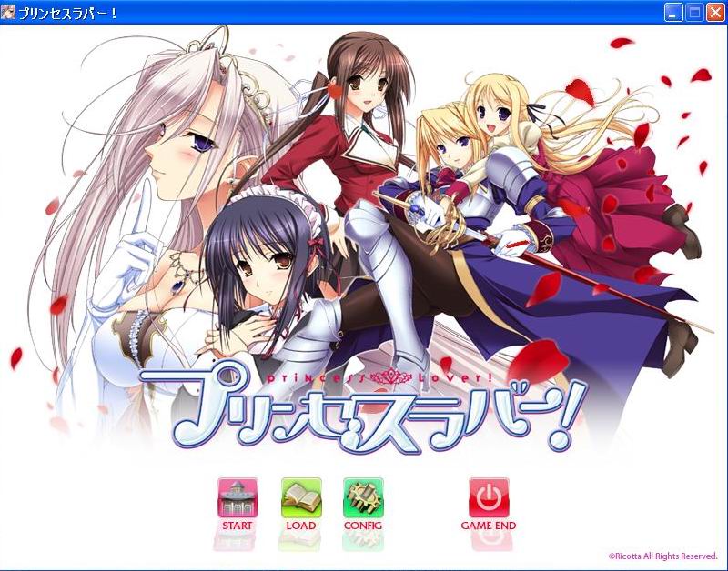Click the LOAD text label

301,526
